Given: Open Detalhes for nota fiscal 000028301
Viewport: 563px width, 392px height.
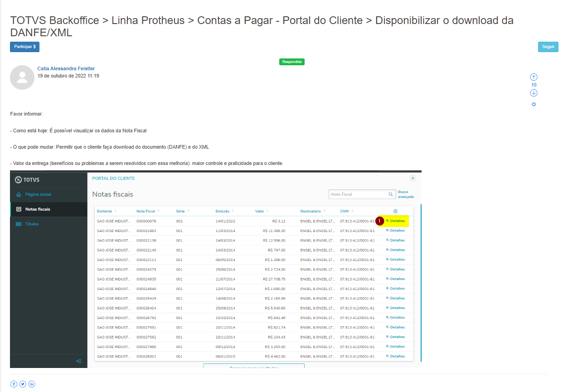Looking at the screenshot, I should click(x=395, y=356).
